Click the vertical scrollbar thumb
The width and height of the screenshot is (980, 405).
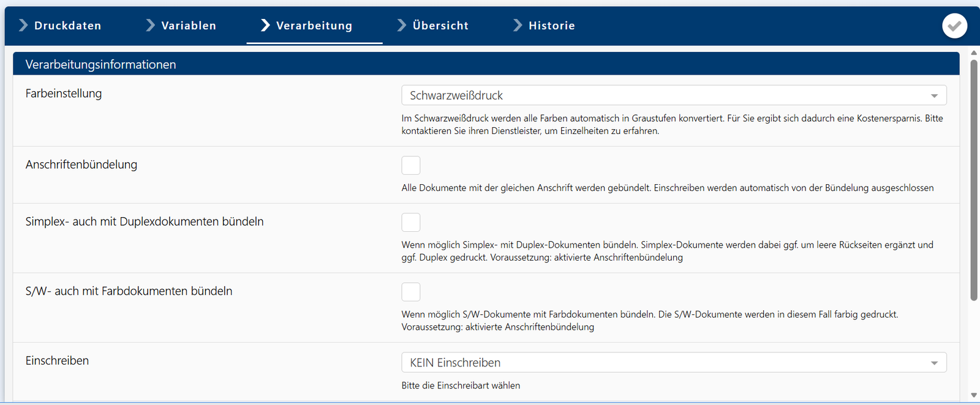(974, 180)
